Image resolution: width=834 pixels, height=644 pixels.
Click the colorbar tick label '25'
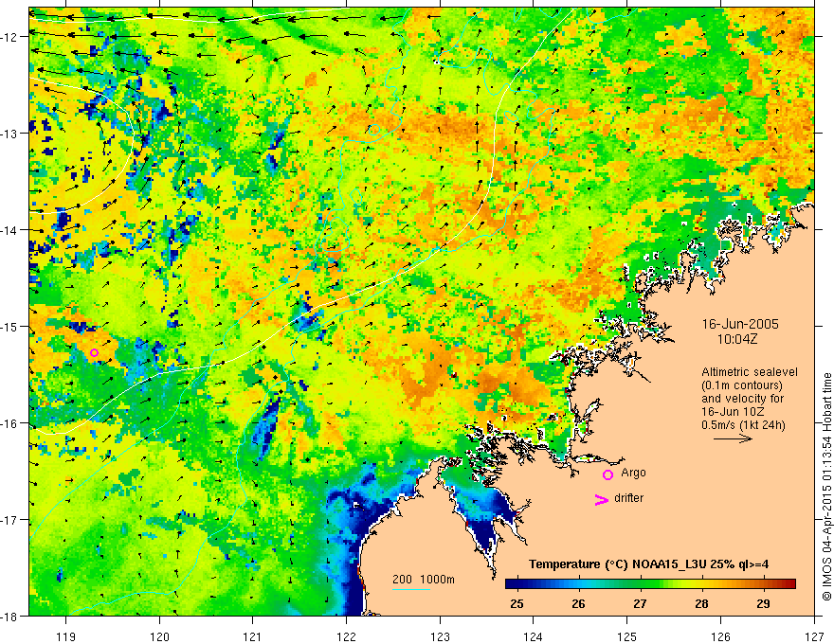pos(517,604)
